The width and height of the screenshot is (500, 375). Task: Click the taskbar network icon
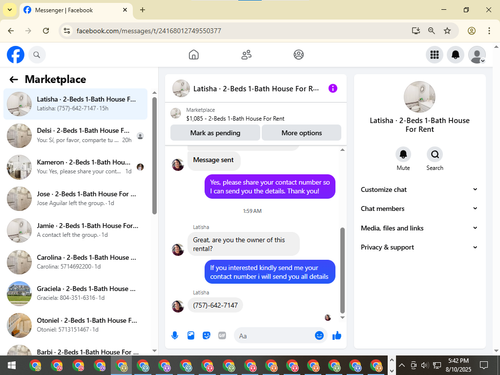click(x=437, y=365)
